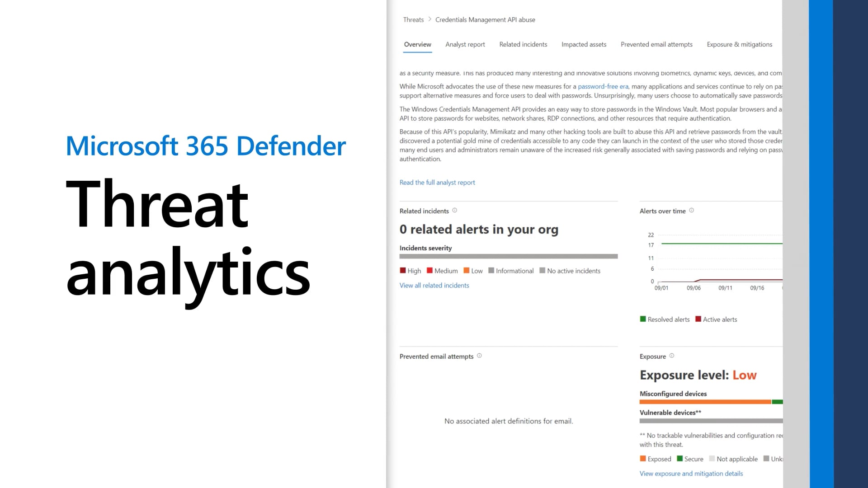Click Read the full analyst report
The height and width of the screenshot is (488, 868).
437,183
